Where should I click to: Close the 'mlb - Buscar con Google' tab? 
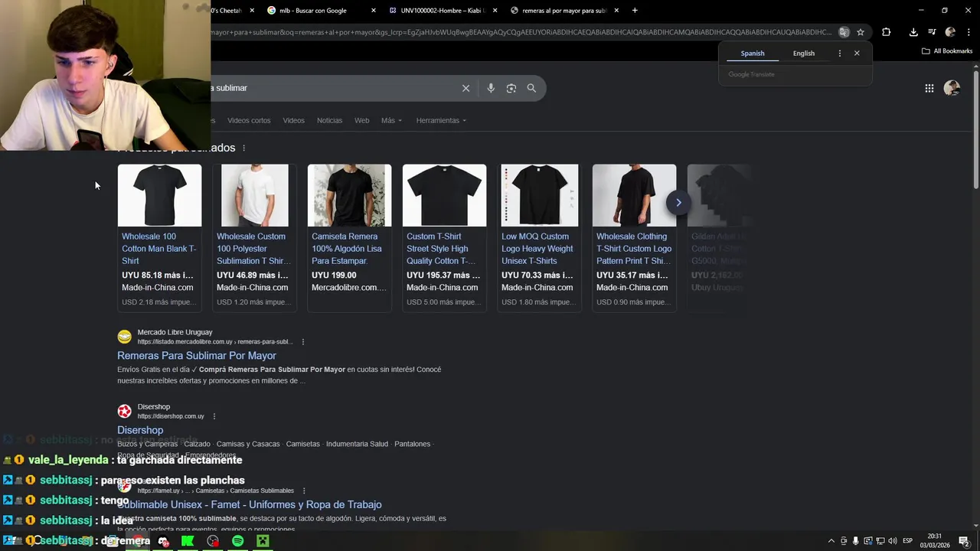374,11
